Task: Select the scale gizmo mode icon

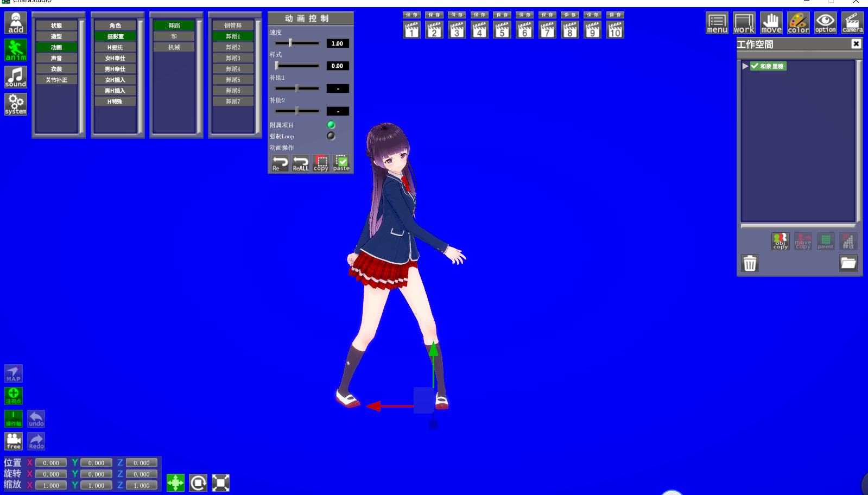Action: tap(221, 483)
